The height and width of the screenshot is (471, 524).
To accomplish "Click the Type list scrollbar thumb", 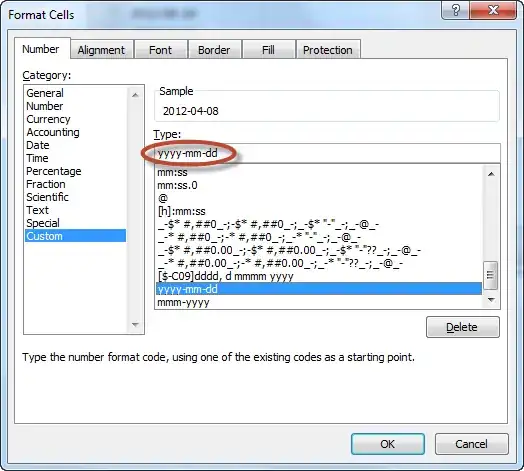I will point(491,275).
